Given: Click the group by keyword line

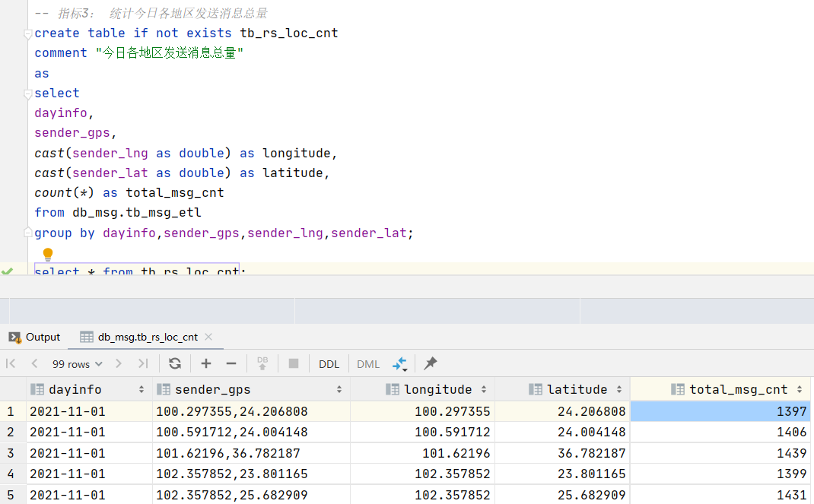Looking at the screenshot, I should pos(224,233).
